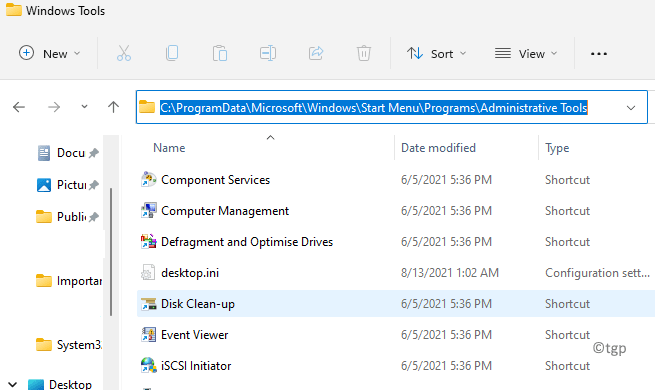Open the Important folder in sidebar

tap(69, 281)
